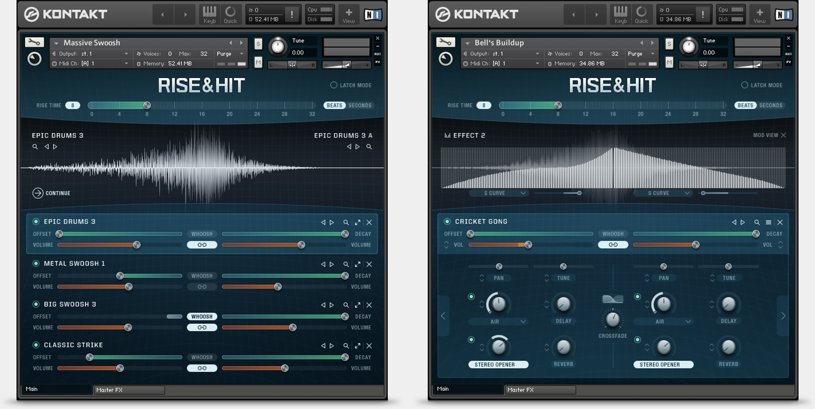Remove the Epic Drums 3 layer with X
Image resolution: width=815 pixels, height=409 pixels.
(x=369, y=222)
